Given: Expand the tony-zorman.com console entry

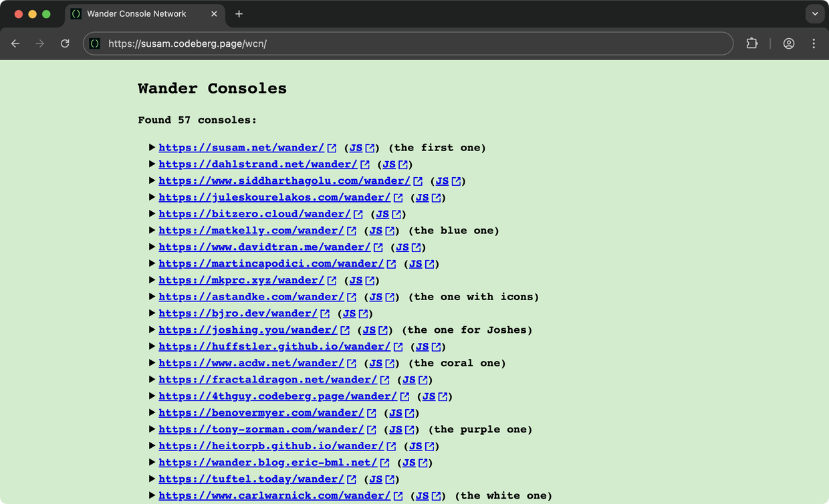Looking at the screenshot, I should (x=152, y=429).
